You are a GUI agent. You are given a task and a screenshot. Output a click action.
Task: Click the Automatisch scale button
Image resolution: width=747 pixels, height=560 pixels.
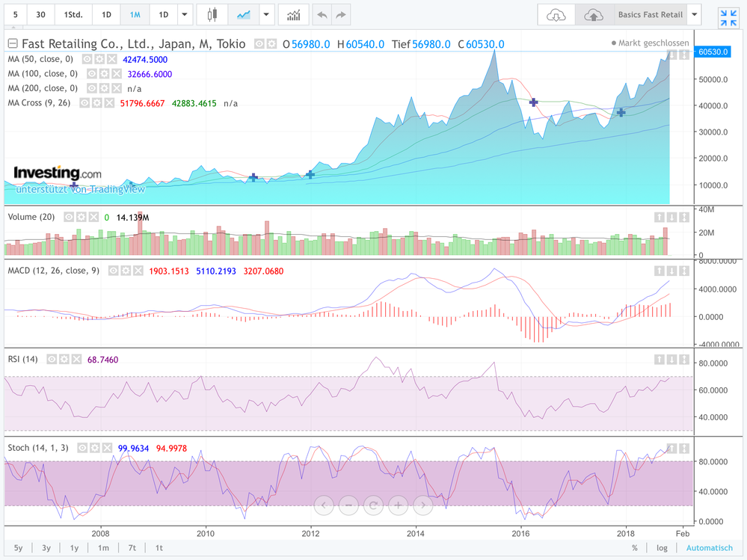point(710,548)
